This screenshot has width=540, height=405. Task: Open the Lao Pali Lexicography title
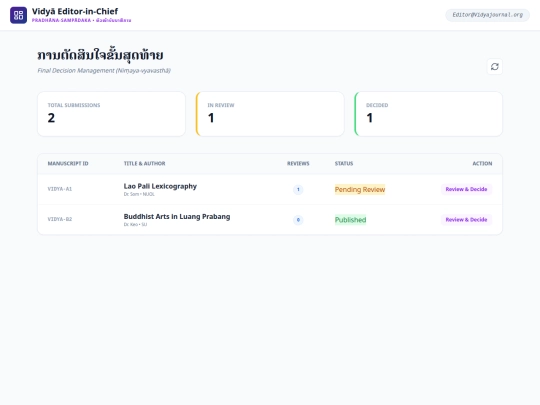coord(160,186)
